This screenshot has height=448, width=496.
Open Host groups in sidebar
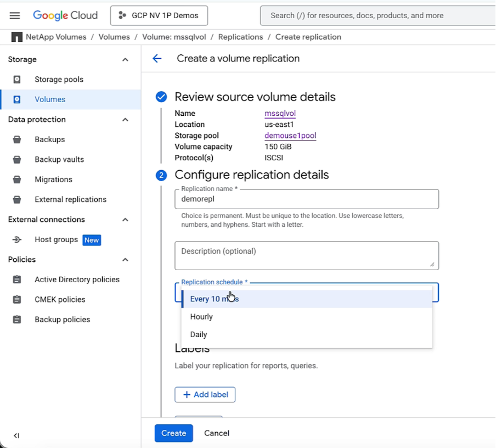(57, 240)
